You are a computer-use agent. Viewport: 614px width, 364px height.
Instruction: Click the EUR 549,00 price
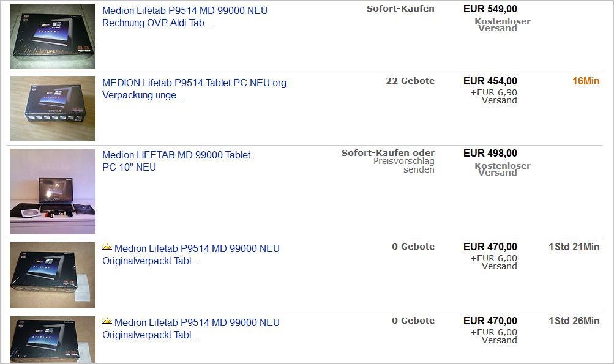[490, 9]
